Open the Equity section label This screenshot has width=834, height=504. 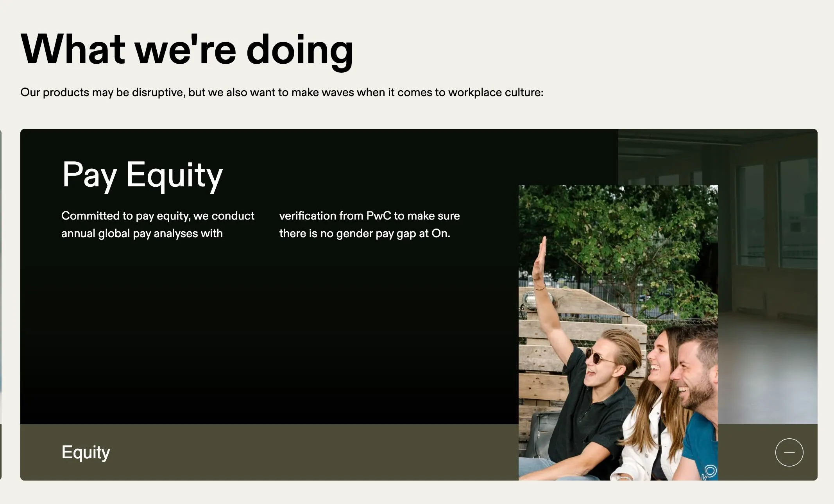86,452
